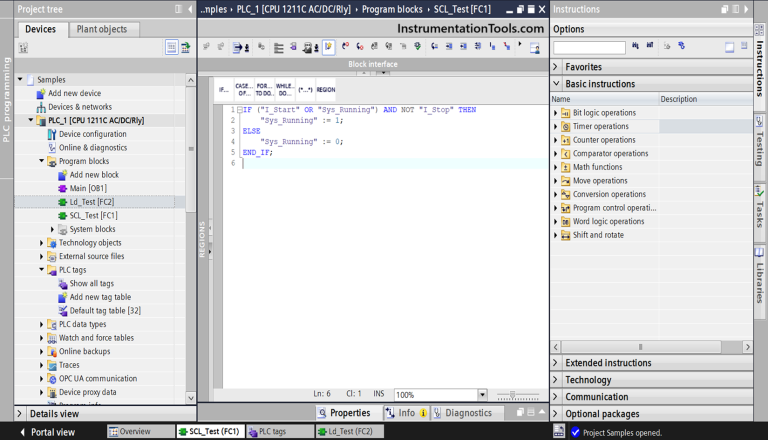Switch to the Portal view

coord(52,432)
